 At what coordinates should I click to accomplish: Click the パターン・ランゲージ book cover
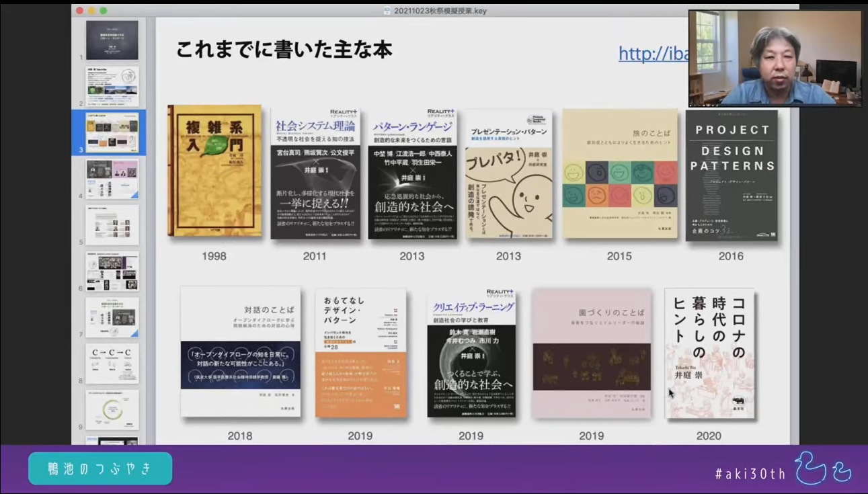click(413, 173)
